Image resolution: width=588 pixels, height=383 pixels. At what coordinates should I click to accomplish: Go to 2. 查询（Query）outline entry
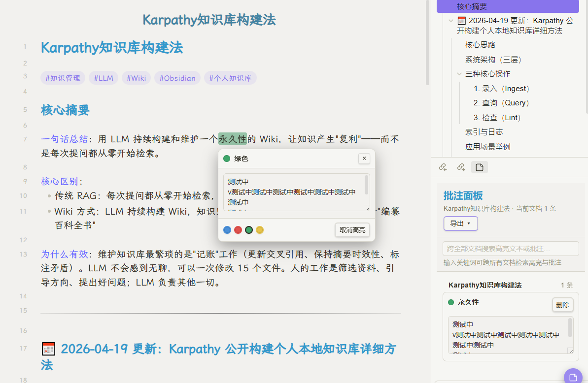pyautogui.click(x=502, y=103)
